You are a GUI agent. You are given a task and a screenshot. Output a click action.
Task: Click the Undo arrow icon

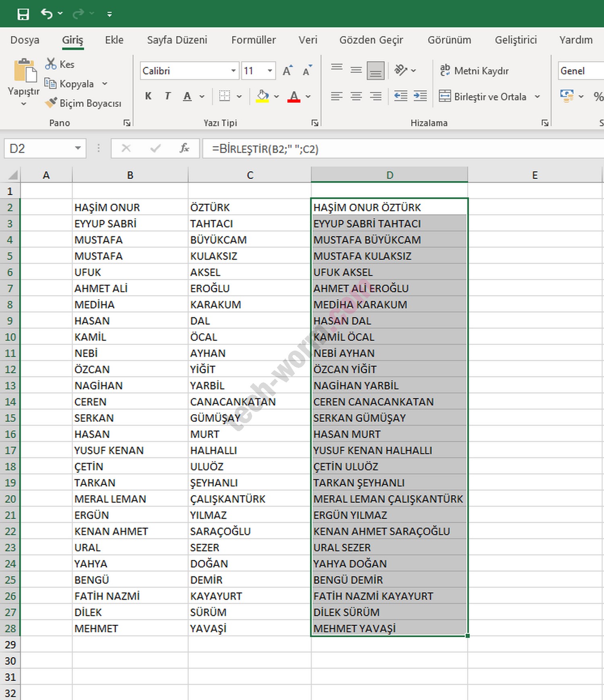tap(47, 14)
